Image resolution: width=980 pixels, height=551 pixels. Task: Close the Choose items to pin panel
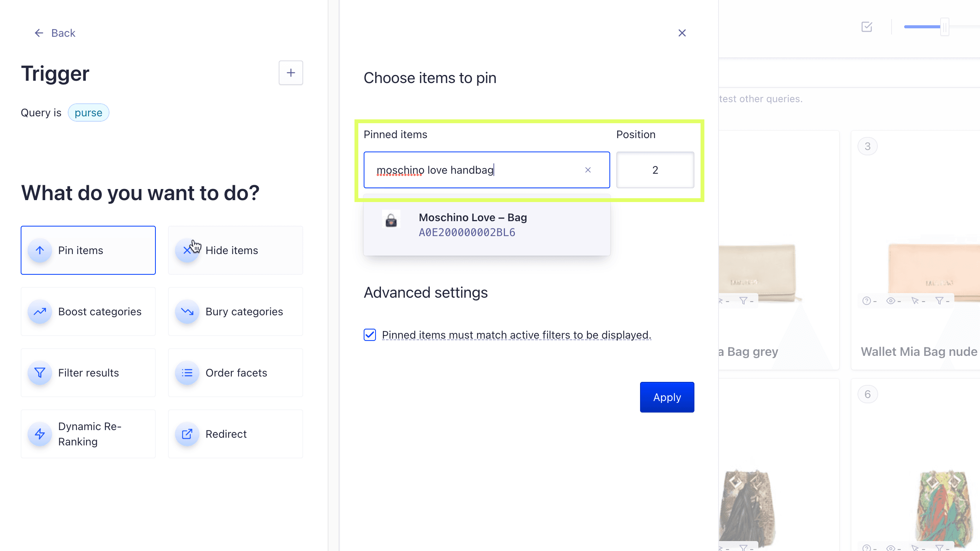click(x=682, y=33)
